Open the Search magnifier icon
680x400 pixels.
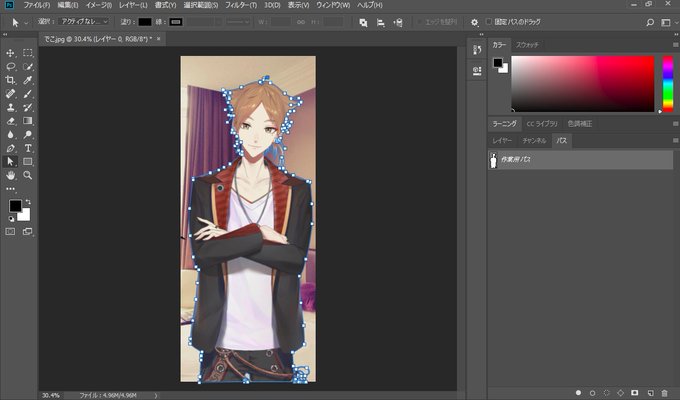click(650, 23)
